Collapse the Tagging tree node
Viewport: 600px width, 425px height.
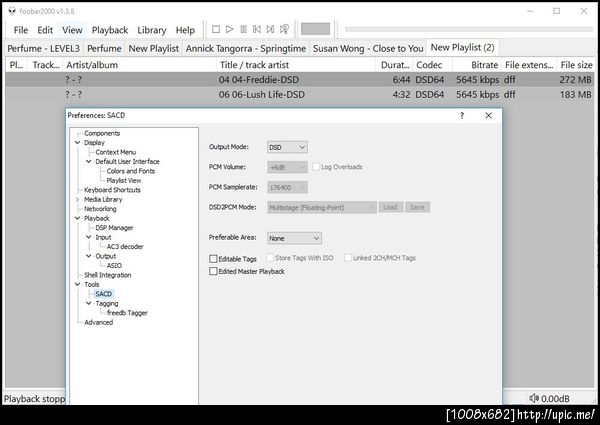(x=88, y=303)
